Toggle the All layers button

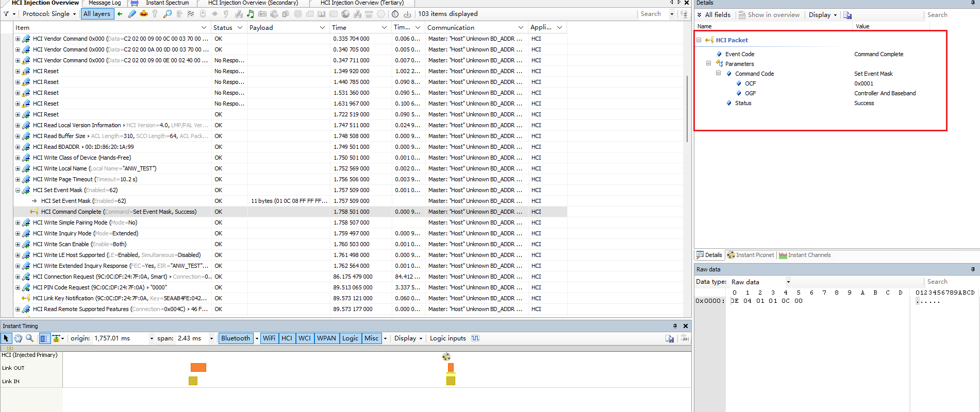point(97,14)
